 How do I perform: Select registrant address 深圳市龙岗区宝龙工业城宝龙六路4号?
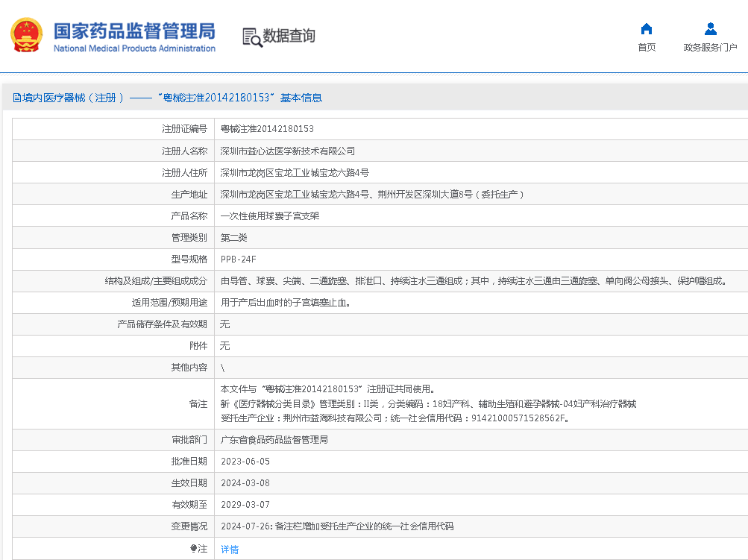click(x=295, y=173)
